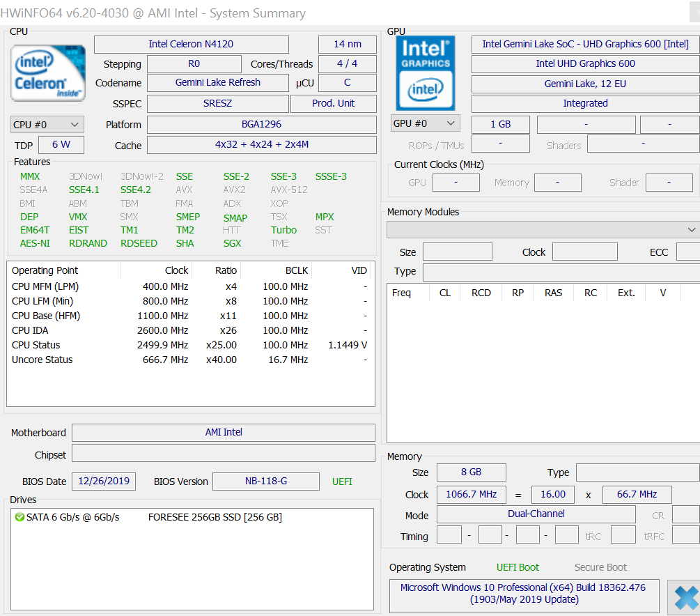700x616 pixels.
Task: Click the Intel UHD Graphics 600 field
Action: pos(585,64)
